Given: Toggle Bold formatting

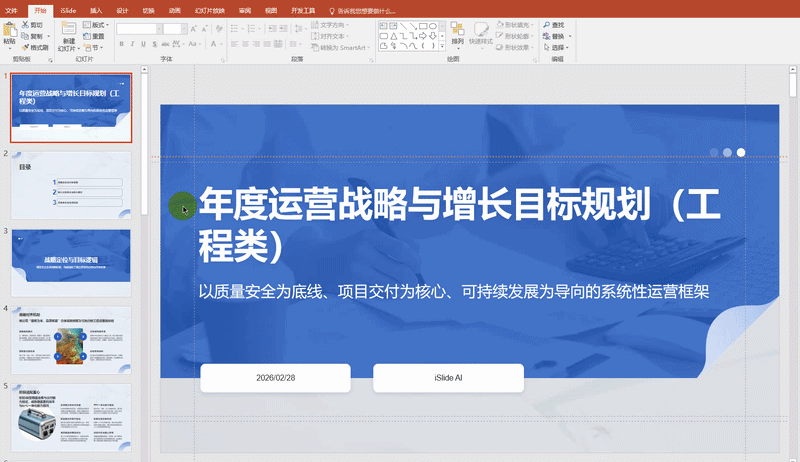Looking at the screenshot, I should (x=121, y=44).
